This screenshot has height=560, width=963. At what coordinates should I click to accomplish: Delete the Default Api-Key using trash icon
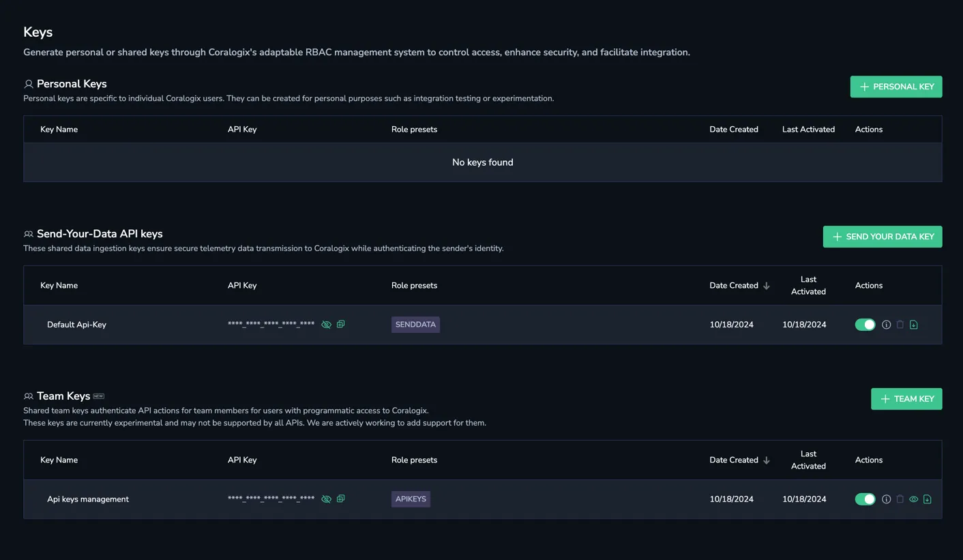click(900, 325)
